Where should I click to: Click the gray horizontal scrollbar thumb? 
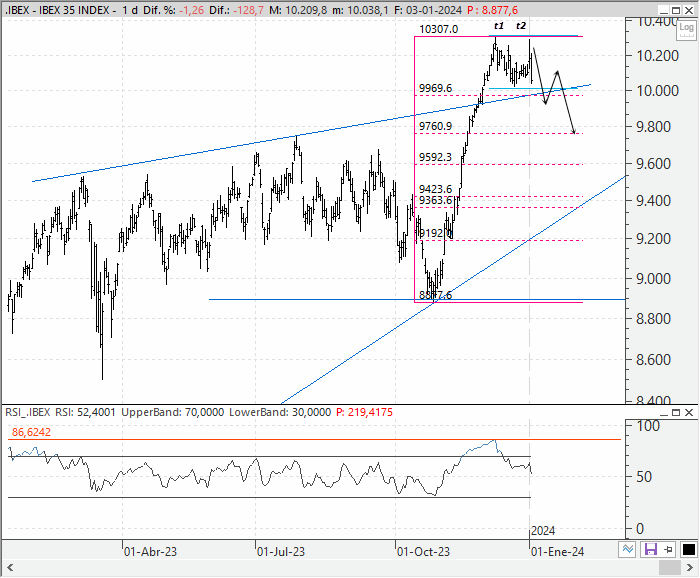pos(670,568)
